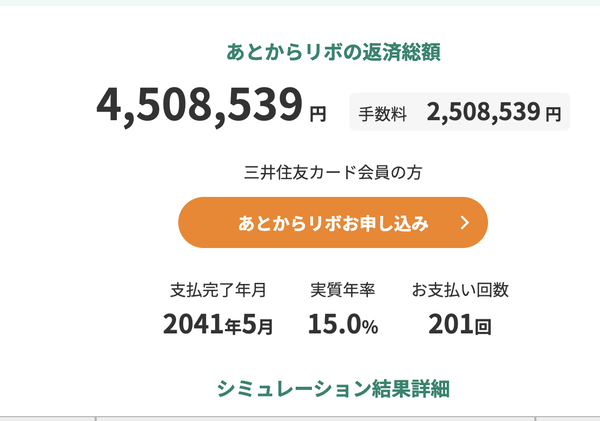Click the right chevron on the orange button
This screenshot has height=421, width=600.
click(464, 223)
